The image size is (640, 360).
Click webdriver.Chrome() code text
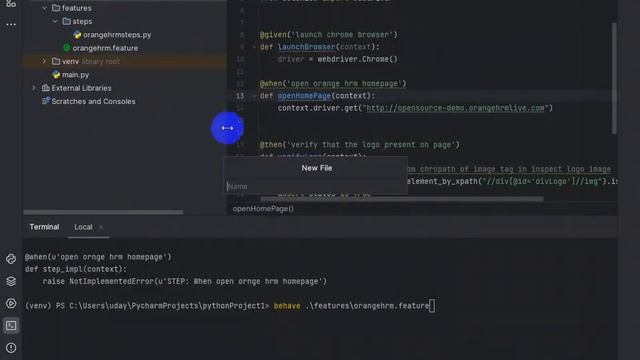(x=357, y=59)
